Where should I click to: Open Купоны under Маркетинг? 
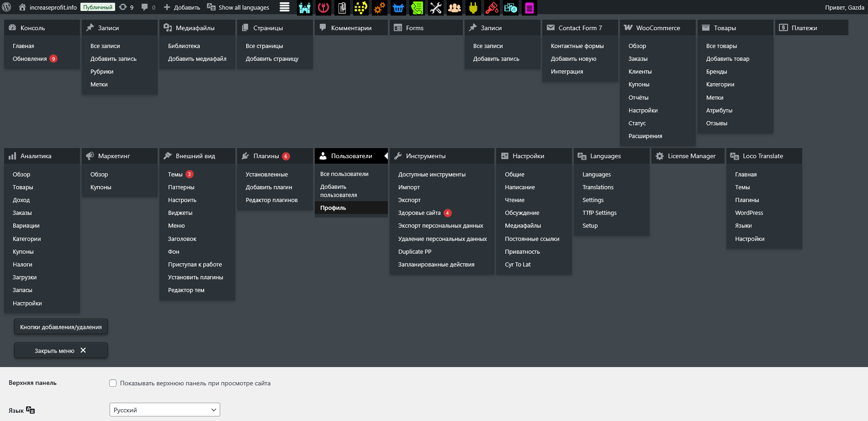pos(101,187)
